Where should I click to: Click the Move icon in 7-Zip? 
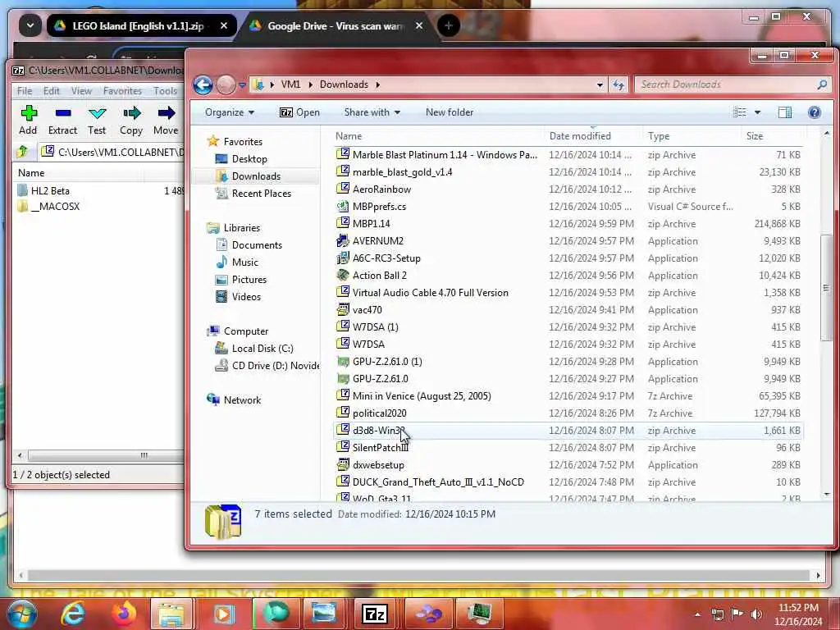[x=166, y=120]
